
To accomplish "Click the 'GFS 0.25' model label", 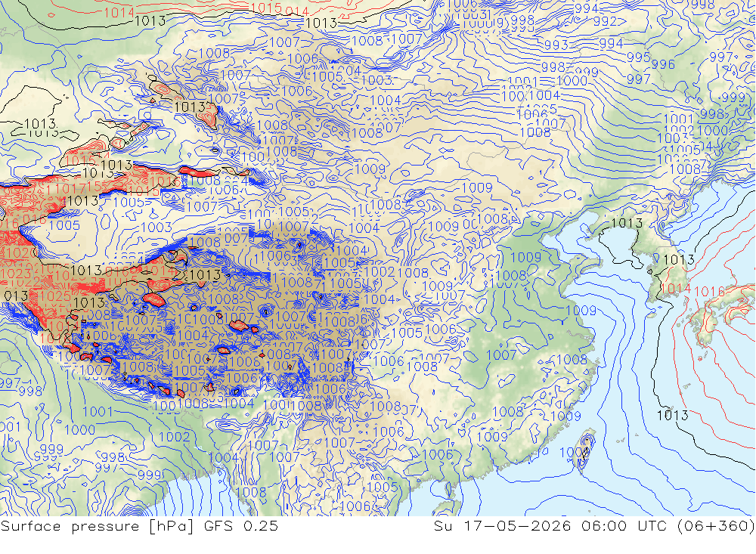I will [240, 526].
